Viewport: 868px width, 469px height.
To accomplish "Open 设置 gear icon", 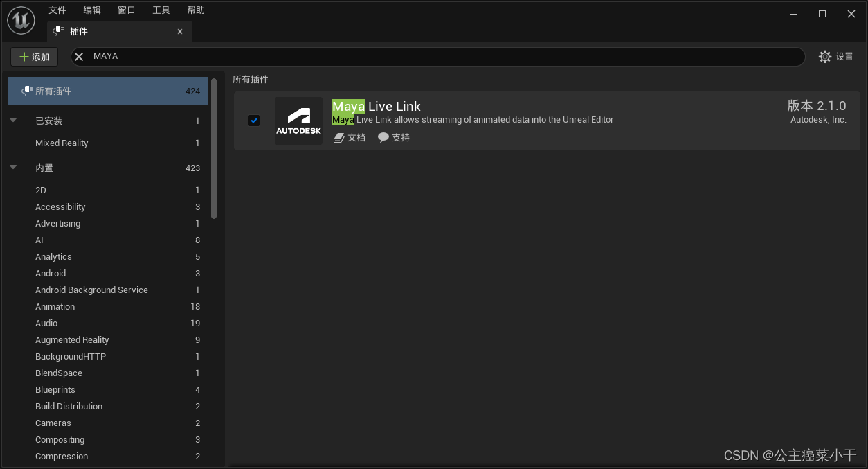I will [x=825, y=57].
